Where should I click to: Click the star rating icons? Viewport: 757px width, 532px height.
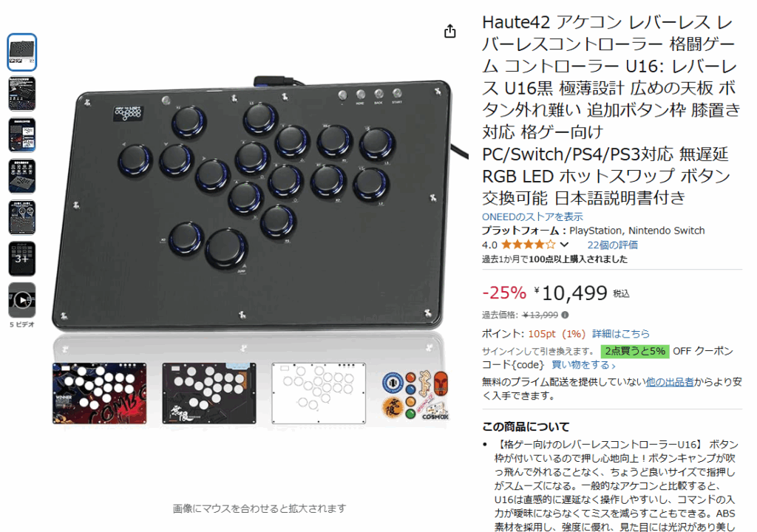point(528,245)
